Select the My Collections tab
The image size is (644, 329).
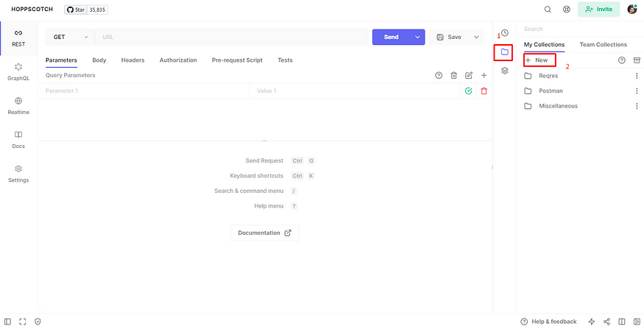coord(544,44)
